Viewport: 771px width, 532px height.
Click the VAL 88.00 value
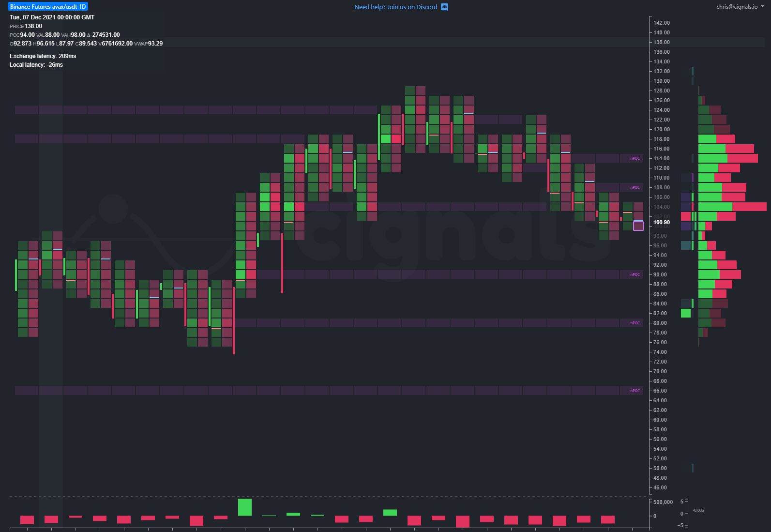point(52,35)
